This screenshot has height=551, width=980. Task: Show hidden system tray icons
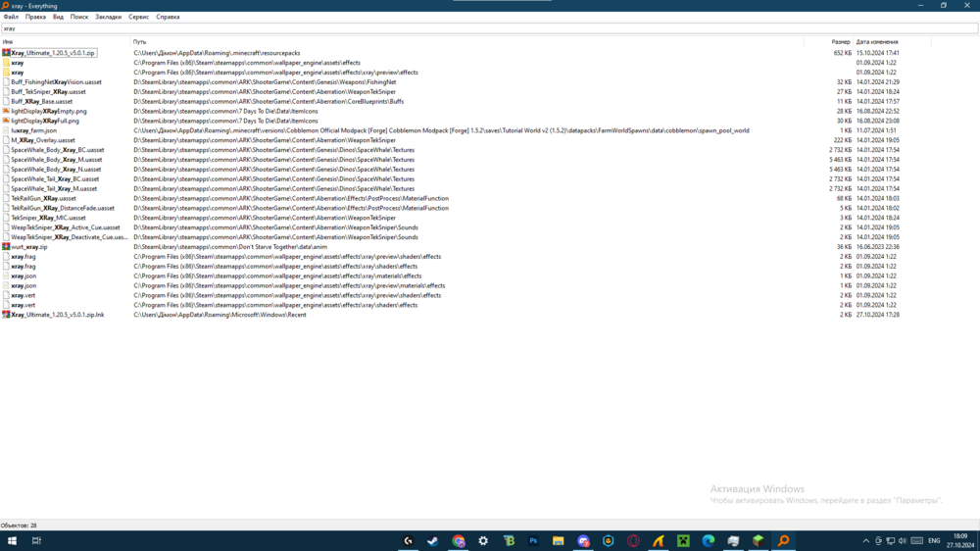[865, 541]
